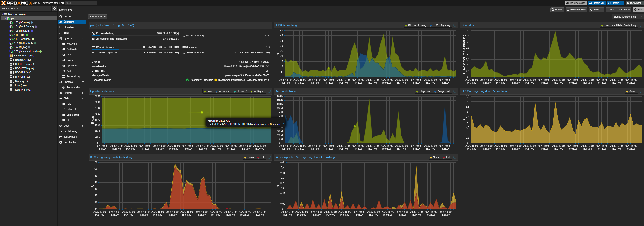Open the ZFS disks section
The height and width of the screenshot is (226, 644).
[x=69, y=120]
